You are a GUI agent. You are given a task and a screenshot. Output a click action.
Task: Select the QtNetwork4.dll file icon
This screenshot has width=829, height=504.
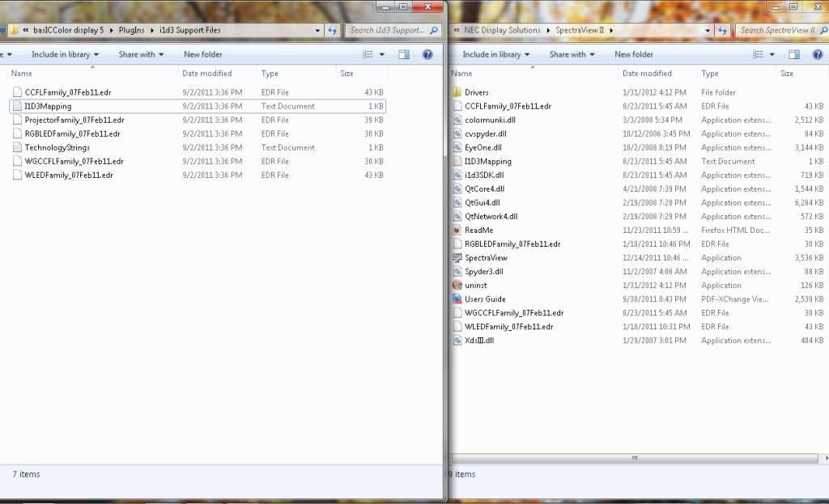coord(457,217)
